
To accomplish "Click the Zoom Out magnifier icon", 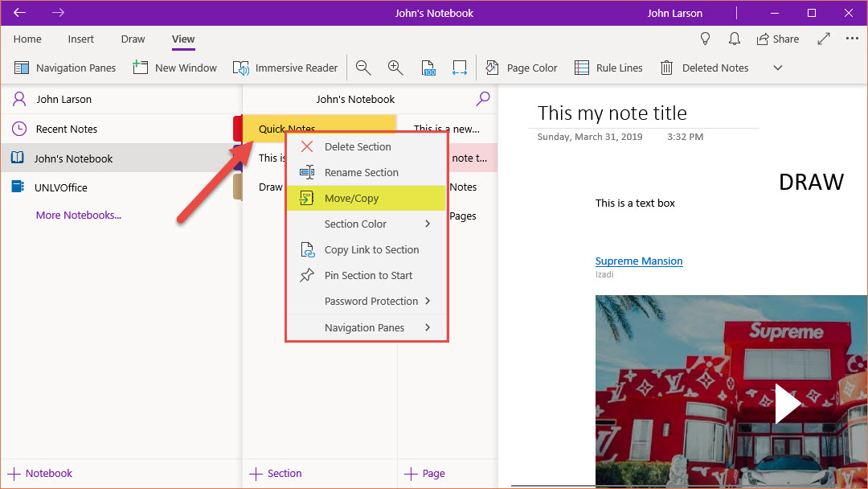I will click(363, 68).
